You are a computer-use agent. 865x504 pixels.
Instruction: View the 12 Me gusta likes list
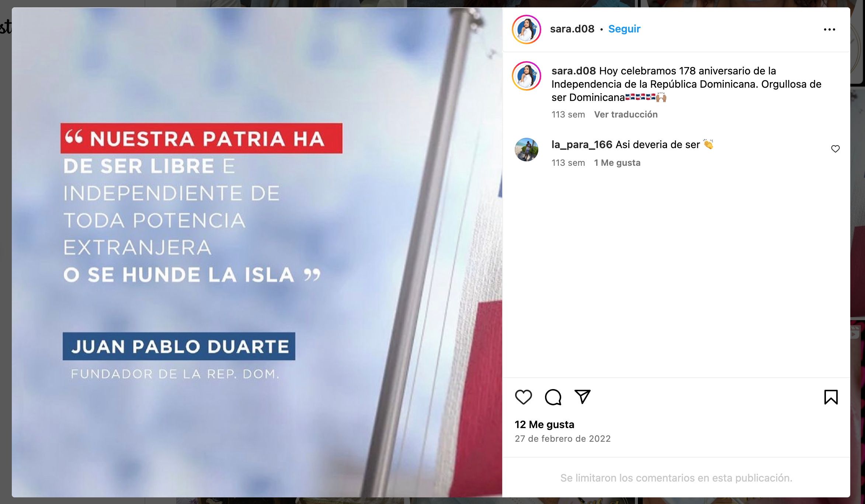click(x=544, y=425)
